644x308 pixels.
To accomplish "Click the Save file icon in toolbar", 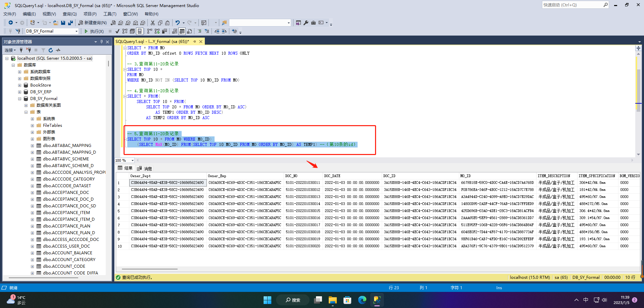I will pos(63,23).
